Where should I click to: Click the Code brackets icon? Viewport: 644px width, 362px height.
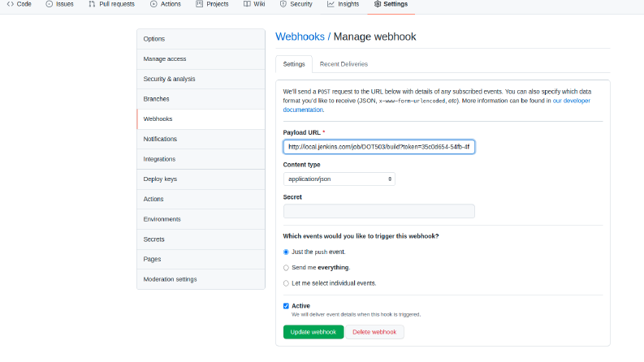[x=11, y=4]
